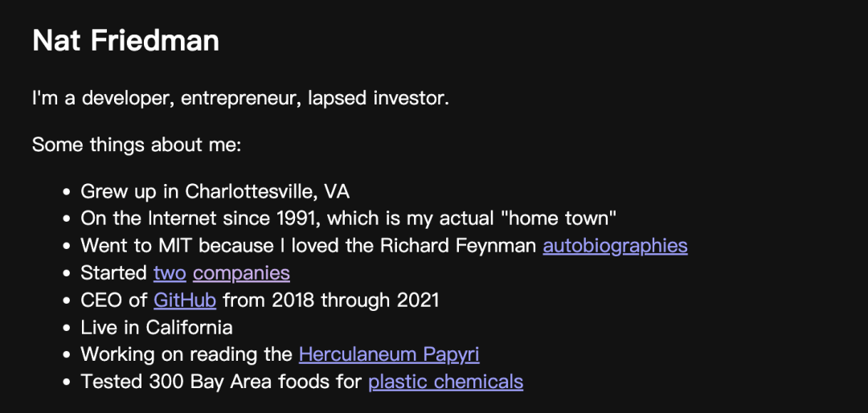Viewport: 868px width, 413px height.
Task: Click the bullet before 'Live in California'
Action: [x=67, y=328]
